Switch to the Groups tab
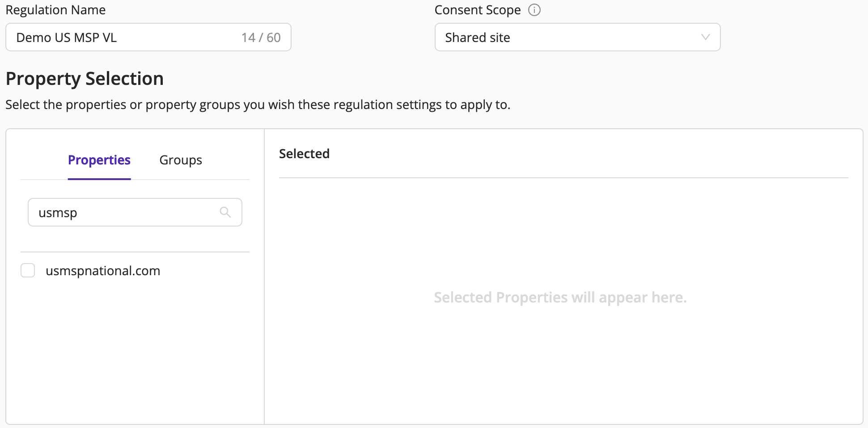The height and width of the screenshot is (428, 868). pos(181,160)
